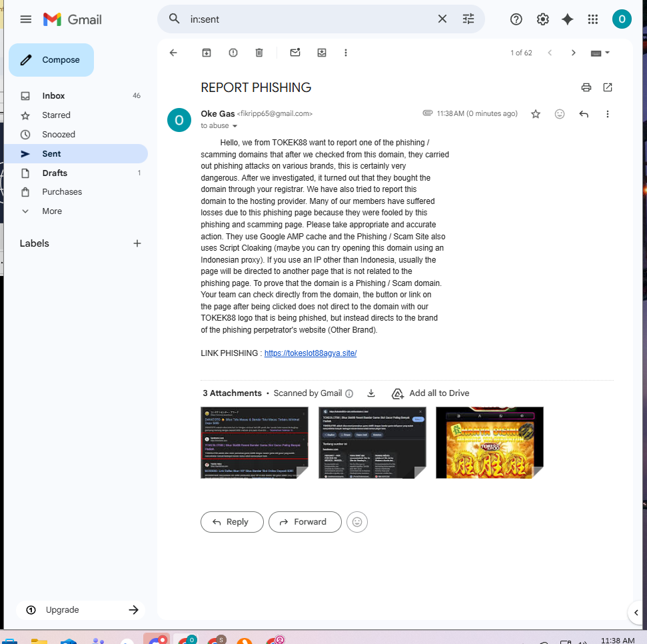This screenshot has width=647, height=644.
Task: Open the tokeslot88agya.site phishing link
Action: tap(311, 353)
